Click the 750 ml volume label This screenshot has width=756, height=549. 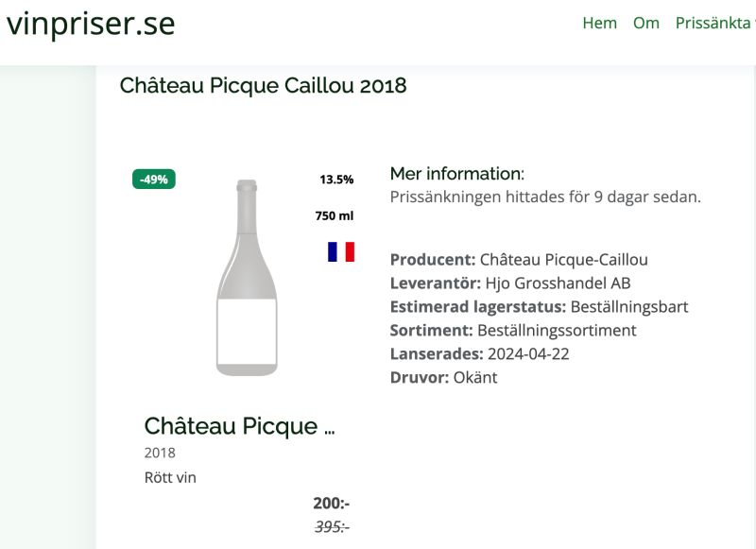pyautogui.click(x=335, y=215)
